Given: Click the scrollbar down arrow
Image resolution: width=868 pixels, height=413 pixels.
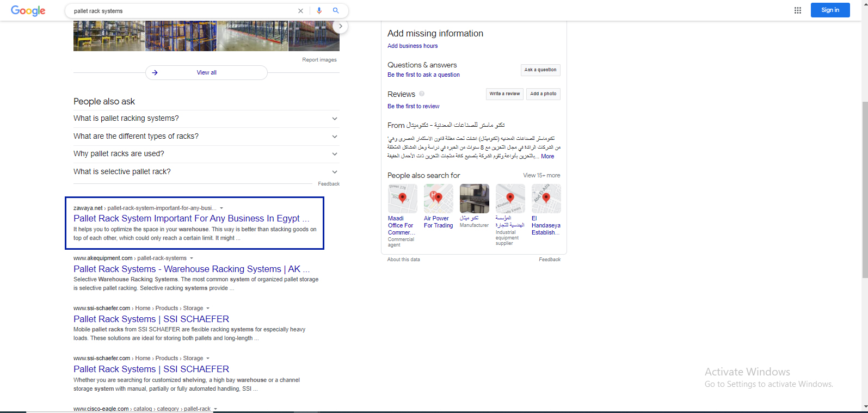Looking at the screenshot, I should [x=864, y=406].
